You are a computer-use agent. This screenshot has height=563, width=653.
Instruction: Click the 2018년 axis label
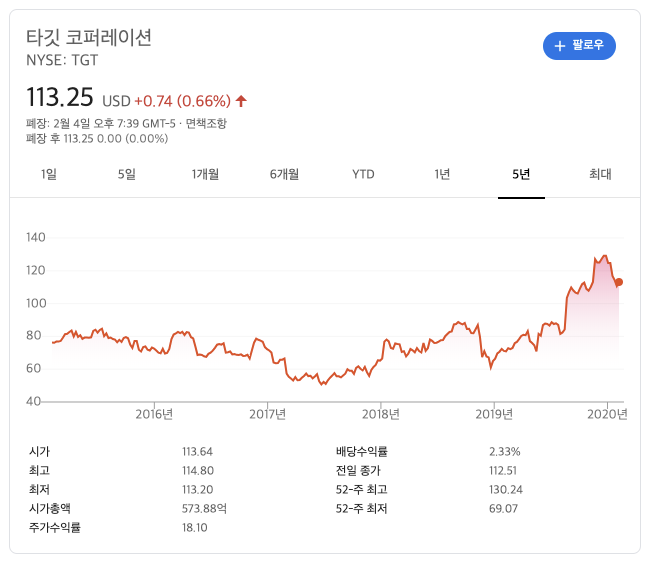click(381, 414)
